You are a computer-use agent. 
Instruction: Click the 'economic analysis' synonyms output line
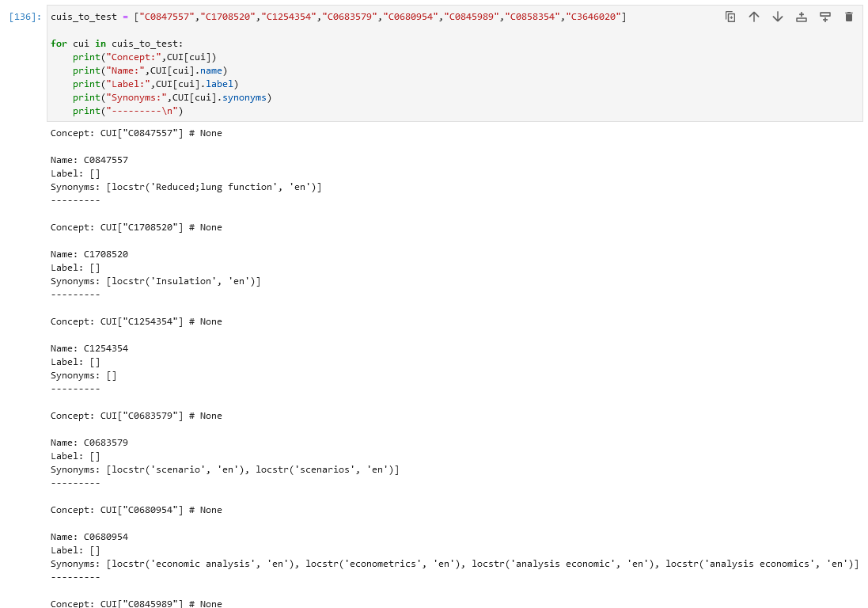click(454, 564)
